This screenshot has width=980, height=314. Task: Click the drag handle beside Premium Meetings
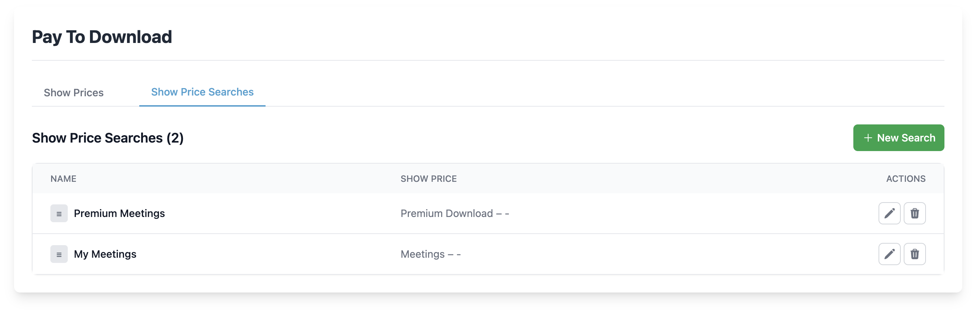(x=59, y=213)
